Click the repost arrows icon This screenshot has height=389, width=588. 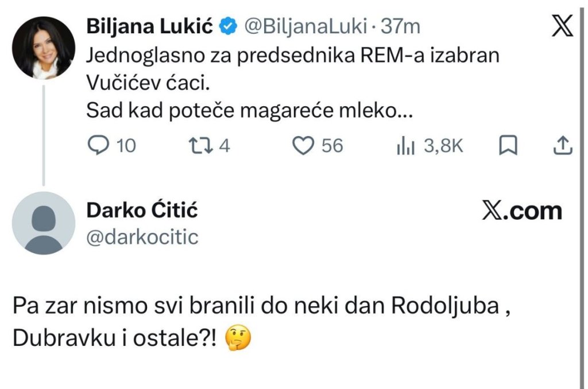[x=200, y=146]
